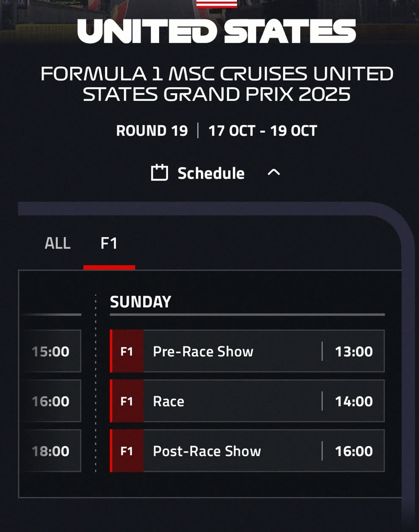The width and height of the screenshot is (419, 532).
Task: Select the partially visible 18:00 session card
Action: tap(51, 451)
